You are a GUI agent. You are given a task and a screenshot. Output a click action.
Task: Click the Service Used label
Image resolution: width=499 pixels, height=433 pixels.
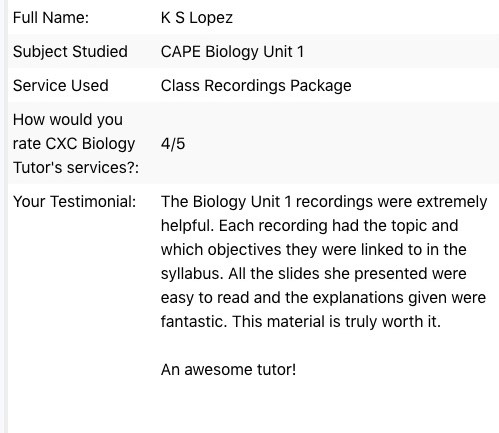pyautogui.click(x=60, y=86)
